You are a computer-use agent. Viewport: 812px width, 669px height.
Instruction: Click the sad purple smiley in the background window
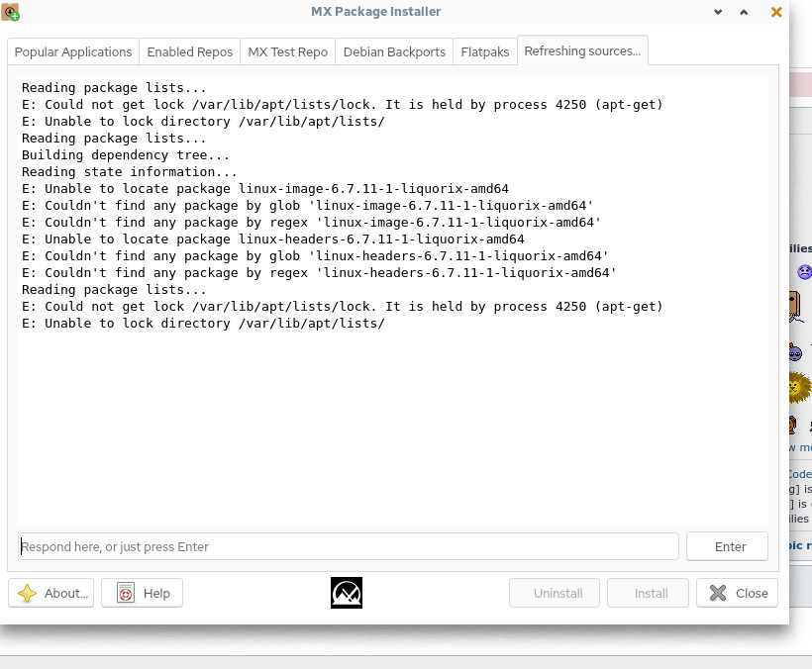pyautogui.click(x=804, y=271)
